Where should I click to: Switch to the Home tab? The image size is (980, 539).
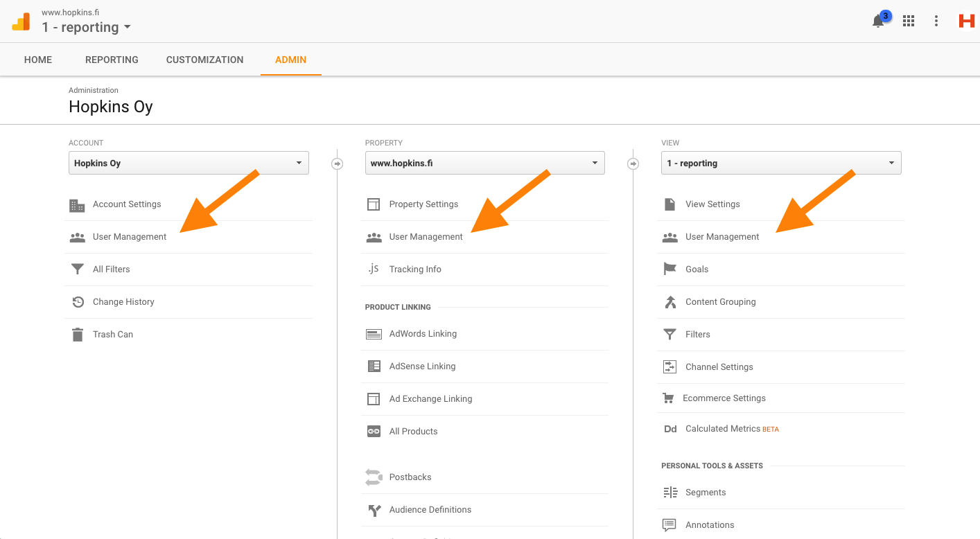[38, 60]
